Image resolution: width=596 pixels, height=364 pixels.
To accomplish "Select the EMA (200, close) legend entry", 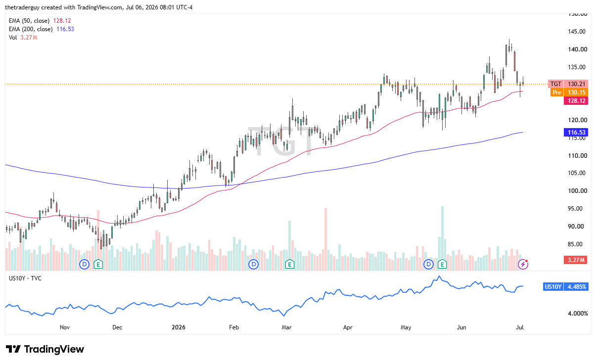I will [42, 29].
